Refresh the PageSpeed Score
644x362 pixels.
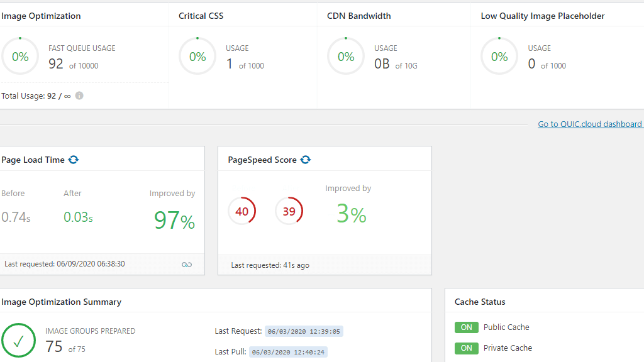tap(306, 160)
